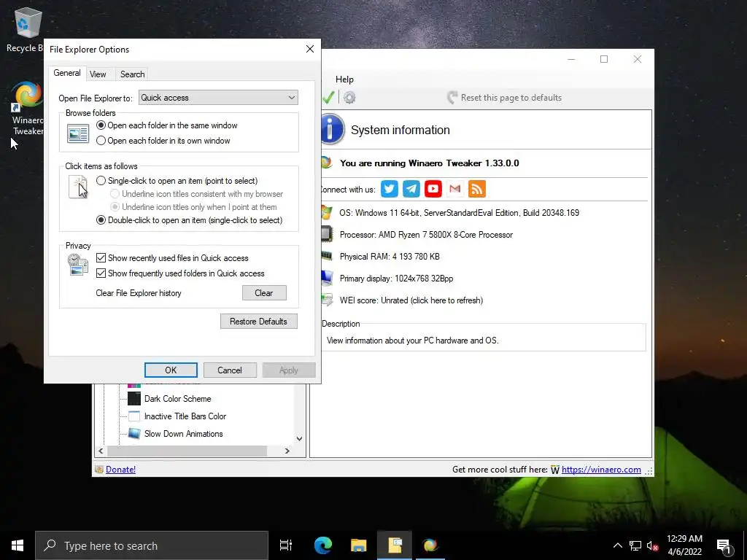Viewport: 747px width, 560px height.
Task: Open the Donate! link
Action: pyautogui.click(x=120, y=470)
